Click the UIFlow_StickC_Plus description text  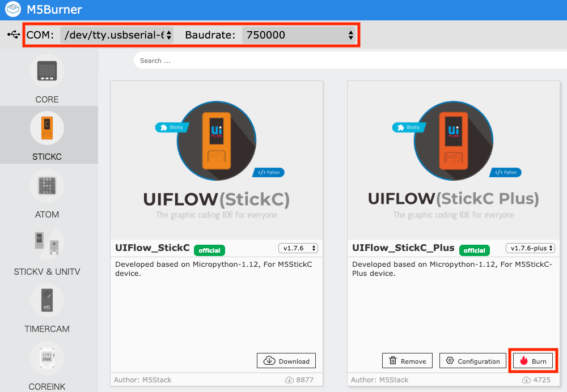click(x=452, y=269)
